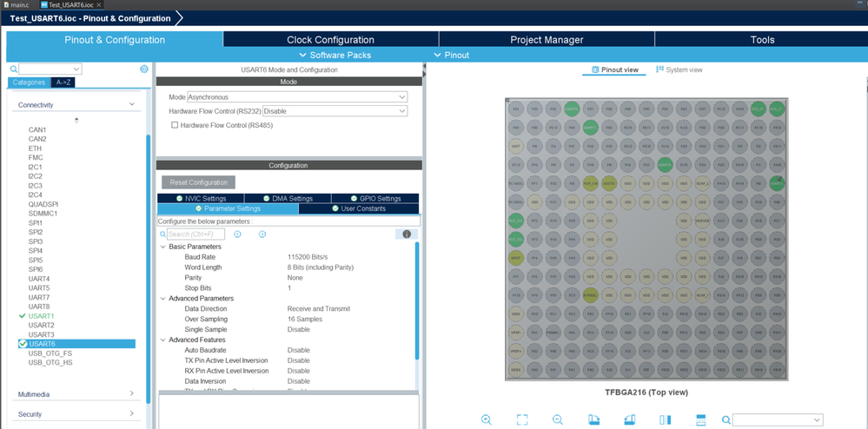Viewport: 868px width, 429px height.
Task: Click the BOOT0 pin on the chip
Action: point(609,183)
